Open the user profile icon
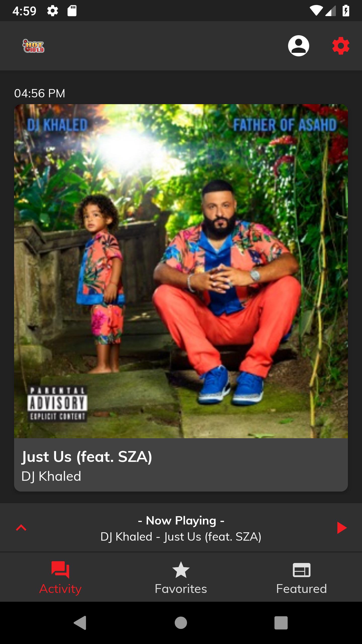Screen dimensions: 362x644 tap(298, 46)
